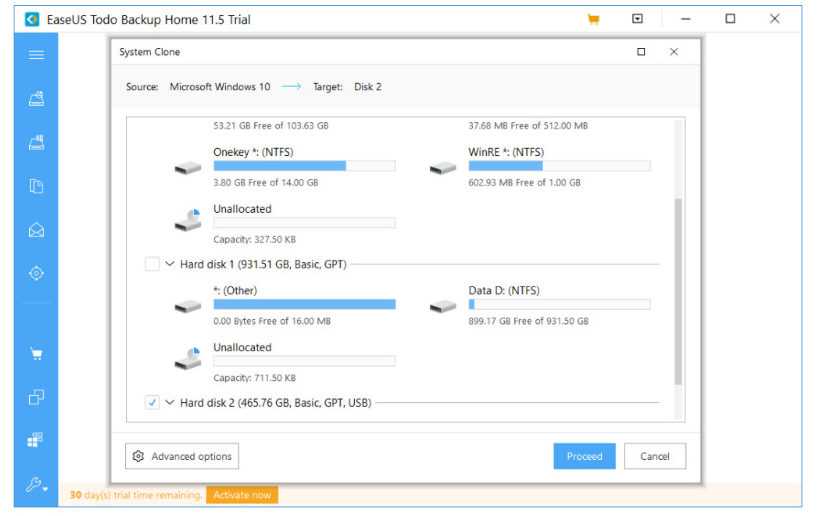Uncheck the Hard disk 2 checkbox
The width and height of the screenshot is (821, 516).
pyautogui.click(x=152, y=402)
